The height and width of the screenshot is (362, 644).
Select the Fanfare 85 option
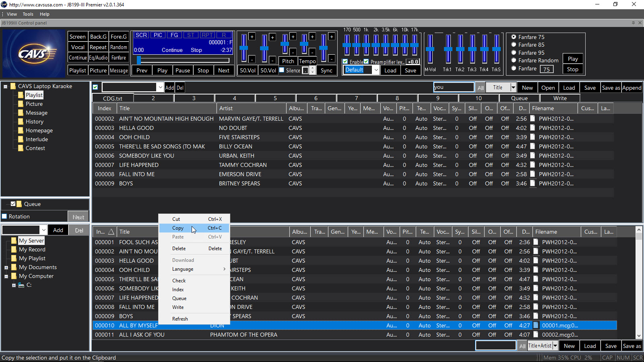pyautogui.click(x=514, y=45)
